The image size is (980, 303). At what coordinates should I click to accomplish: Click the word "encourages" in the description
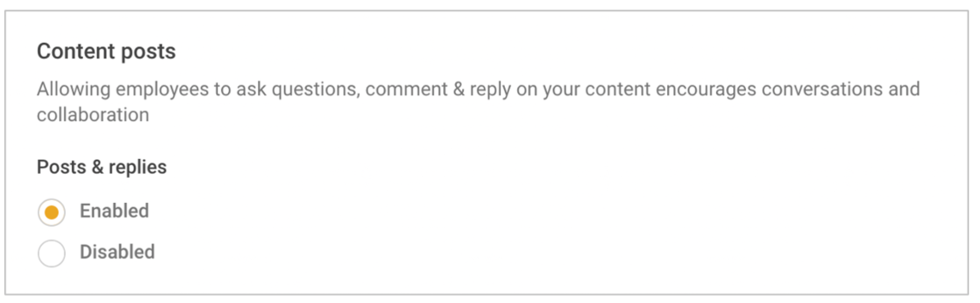pos(705,89)
